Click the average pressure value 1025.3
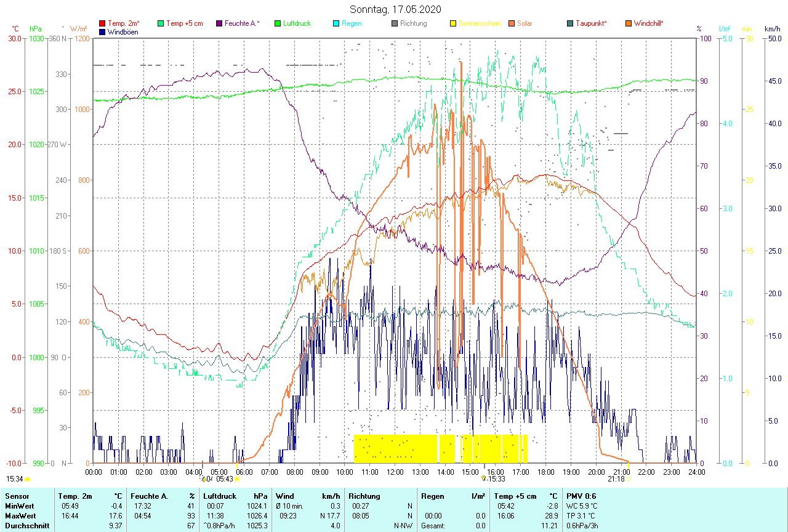Screen dimensions: 788x532 point(257,526)
